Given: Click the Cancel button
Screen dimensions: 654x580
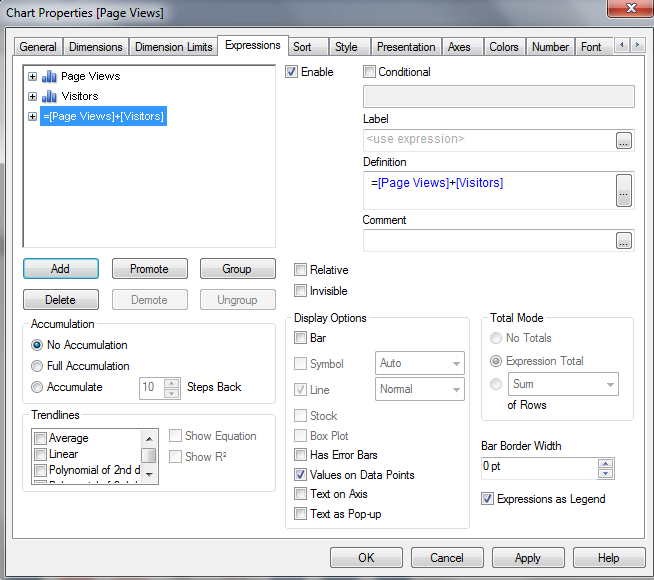Looking at the screenshot, I should click(x=447, y=557).
